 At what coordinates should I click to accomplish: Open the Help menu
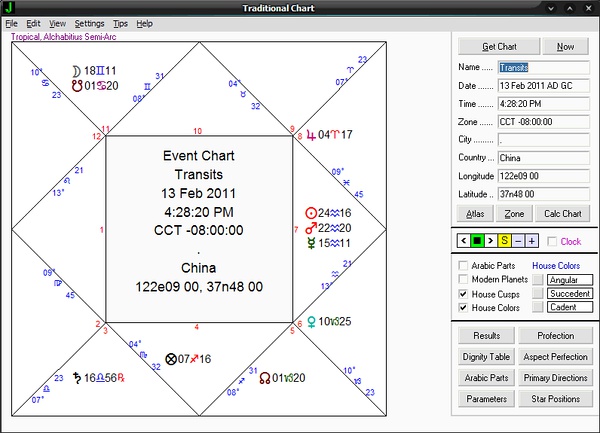click(x=145, y=24)
